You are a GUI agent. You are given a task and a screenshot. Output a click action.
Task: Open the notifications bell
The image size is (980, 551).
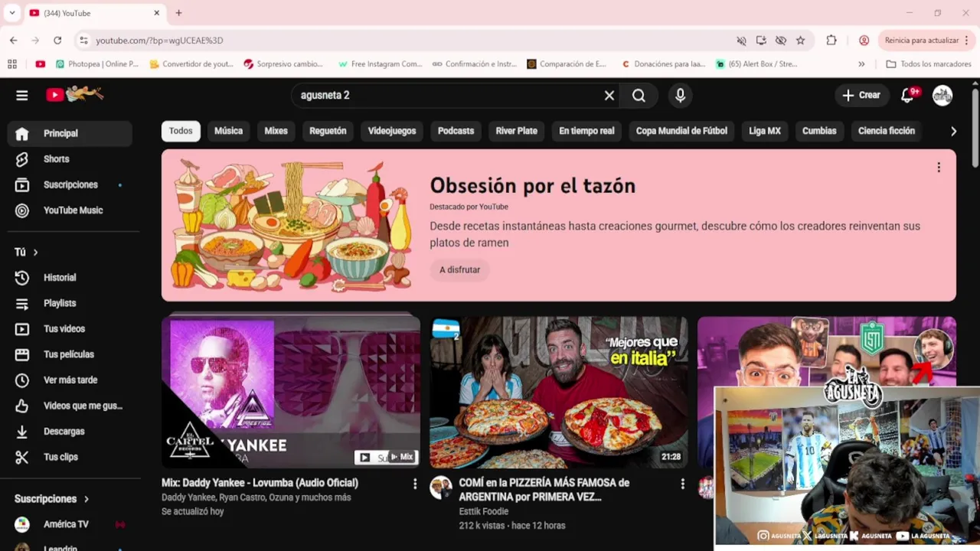908,96
